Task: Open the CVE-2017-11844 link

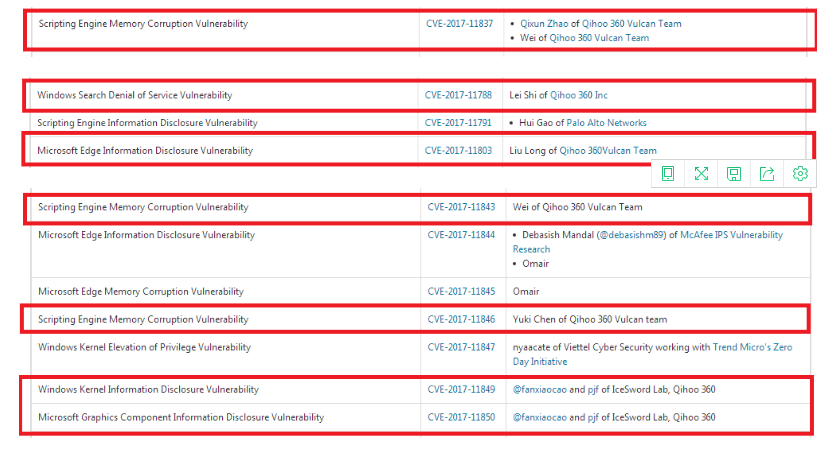Action: click(461, 235)
